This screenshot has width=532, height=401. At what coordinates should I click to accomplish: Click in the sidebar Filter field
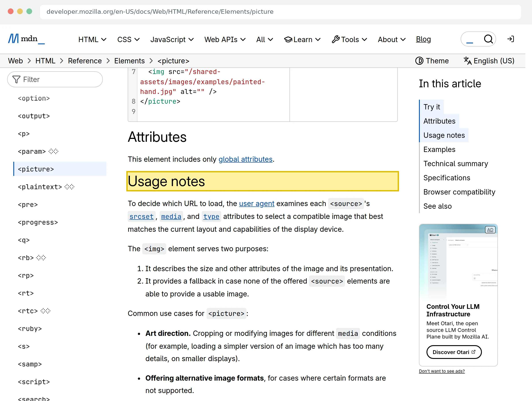point(55,79)
